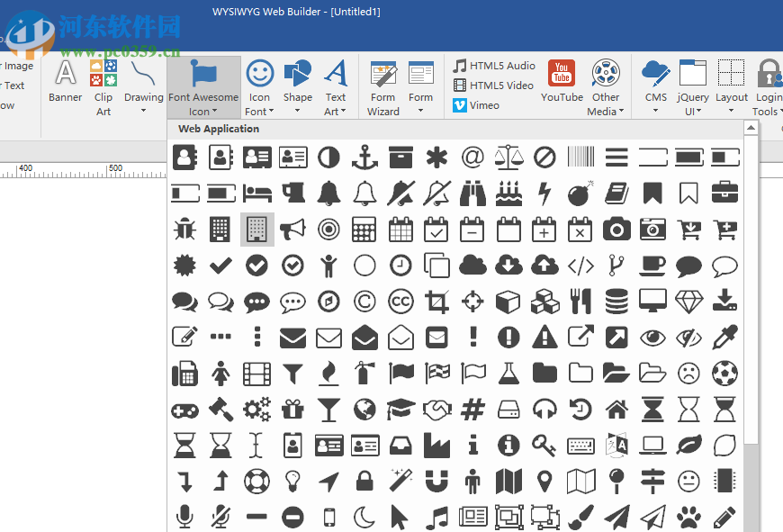Select the anchor icon from the grid
The image size is (783, 532).
364,157
